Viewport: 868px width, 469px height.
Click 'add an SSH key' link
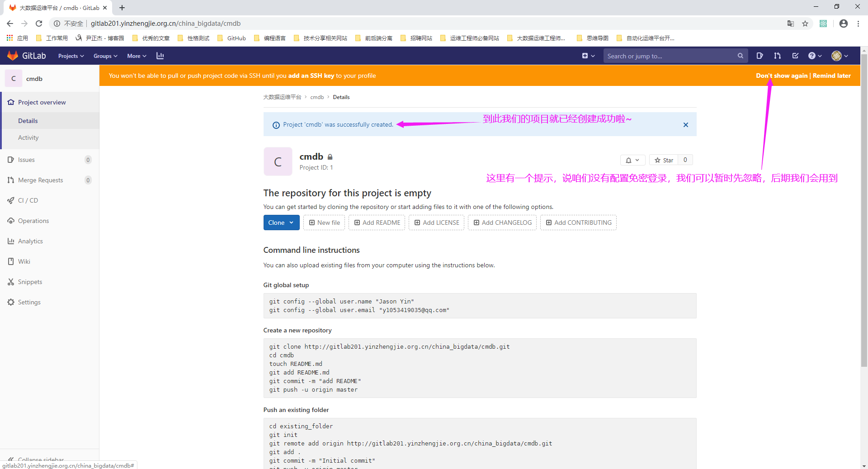coord(311,76)
